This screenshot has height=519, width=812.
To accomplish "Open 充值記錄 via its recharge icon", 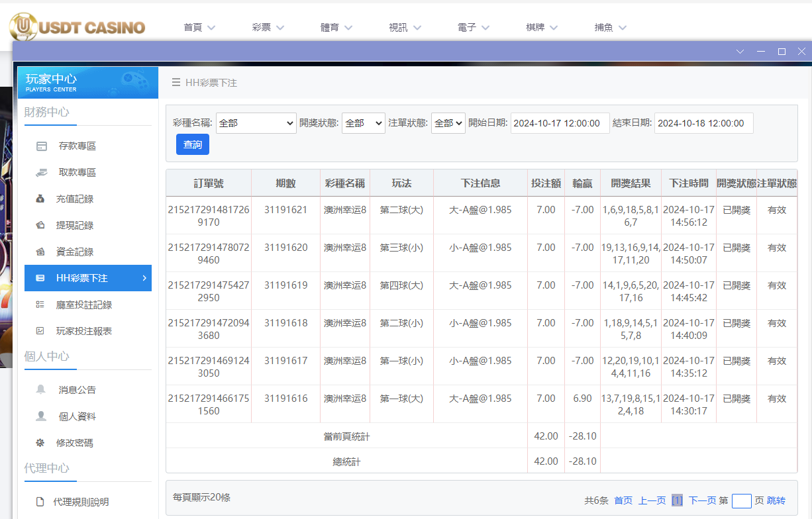I will 41,199.
